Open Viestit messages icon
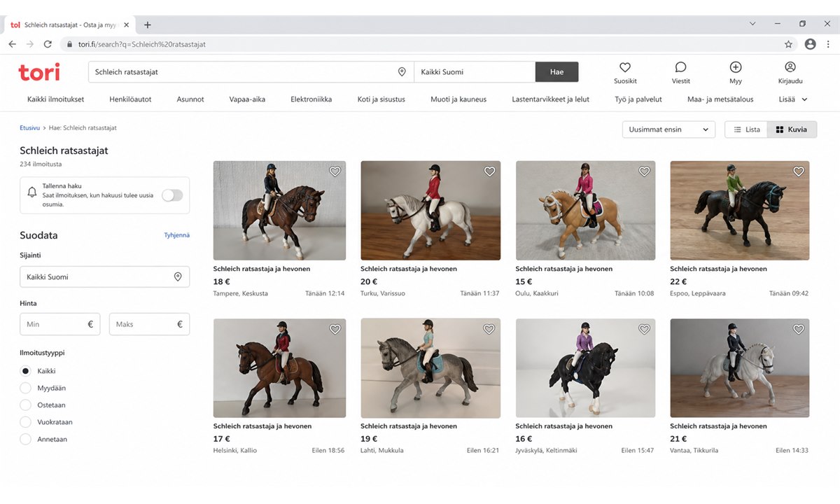The image size is (840, 504). [680, 67]
